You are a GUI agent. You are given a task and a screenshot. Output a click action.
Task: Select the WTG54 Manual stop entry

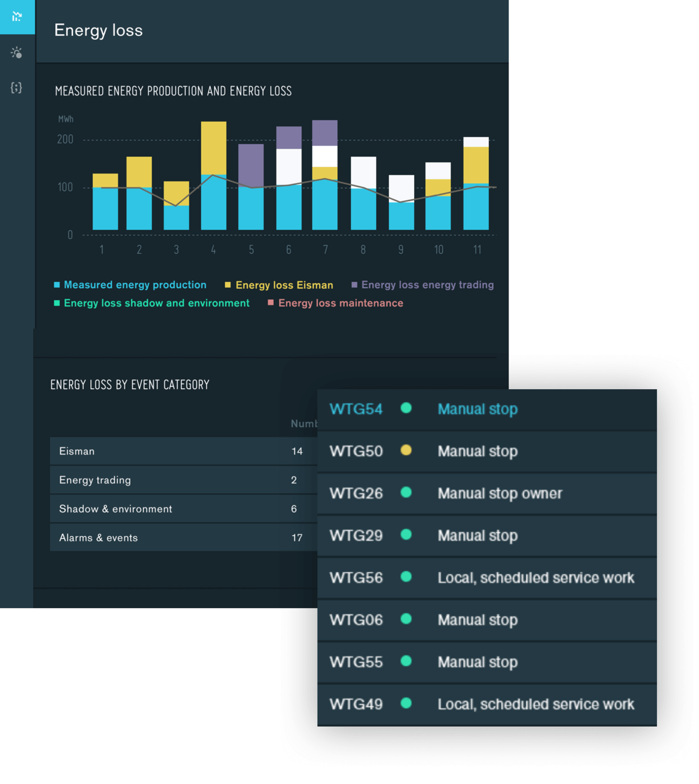[x=477, y=409]
